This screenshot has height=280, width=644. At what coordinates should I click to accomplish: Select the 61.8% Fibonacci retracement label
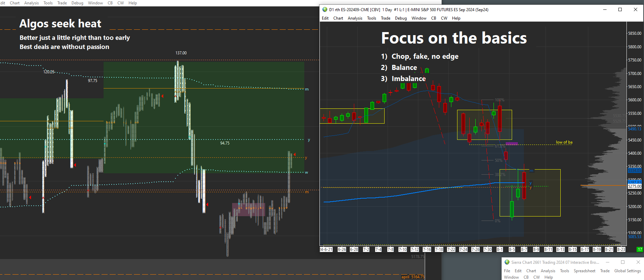pyautogui.click(x=500, y=146)
